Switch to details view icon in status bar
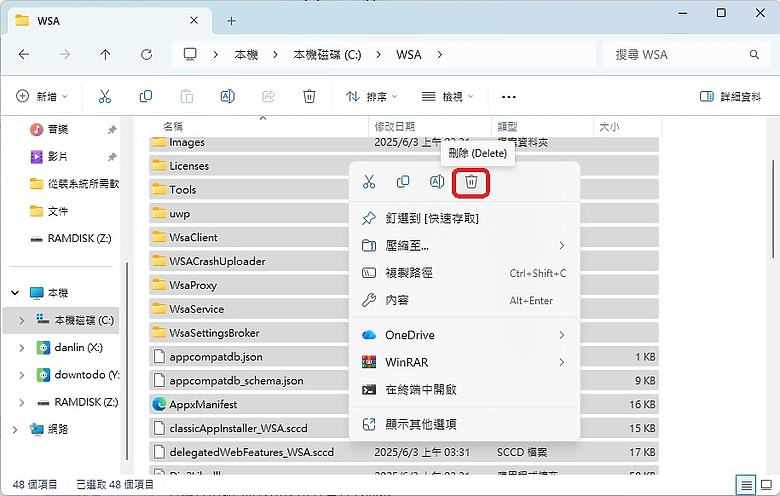The width and height of the screenshot is (780, 496). pos(746,485)
